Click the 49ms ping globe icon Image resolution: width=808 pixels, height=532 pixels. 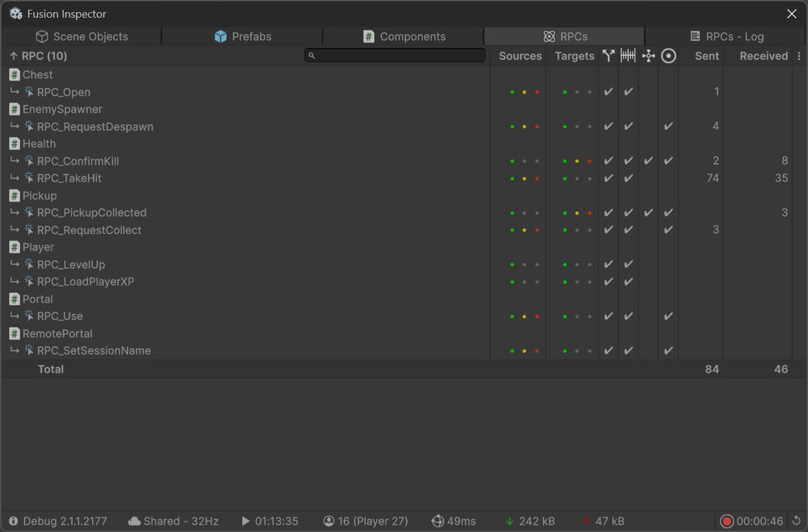(x=437, y=522)
